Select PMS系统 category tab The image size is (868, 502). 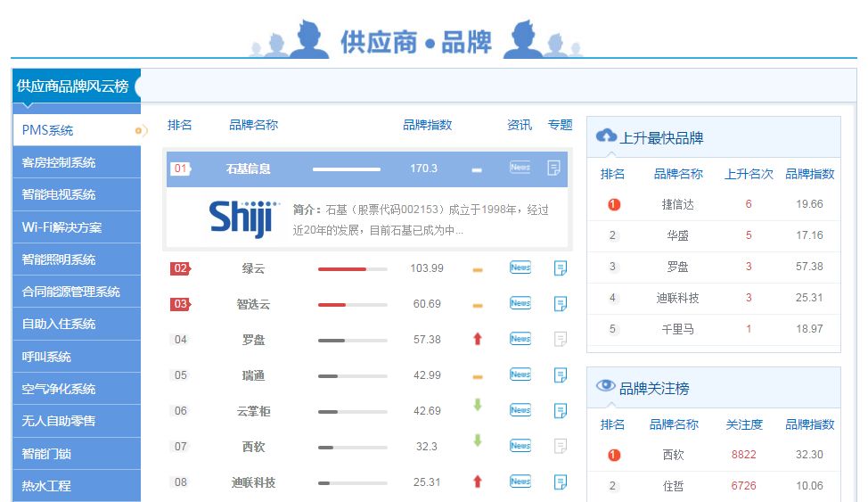point(77,130)
